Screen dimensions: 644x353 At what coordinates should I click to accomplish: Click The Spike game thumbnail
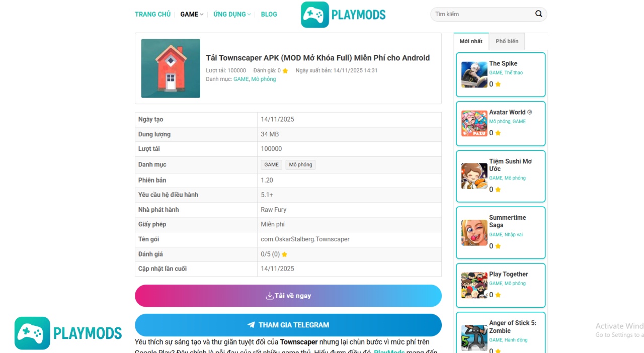click(x=474, y=74)
